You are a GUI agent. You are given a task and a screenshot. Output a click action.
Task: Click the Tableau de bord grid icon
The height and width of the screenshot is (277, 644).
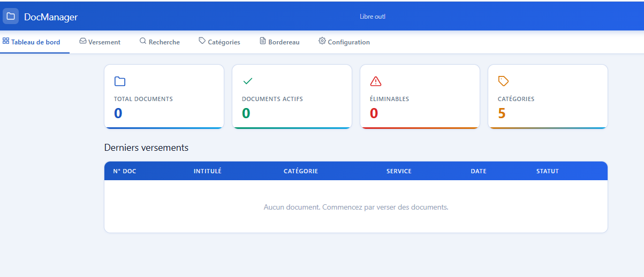click(6, 41)
